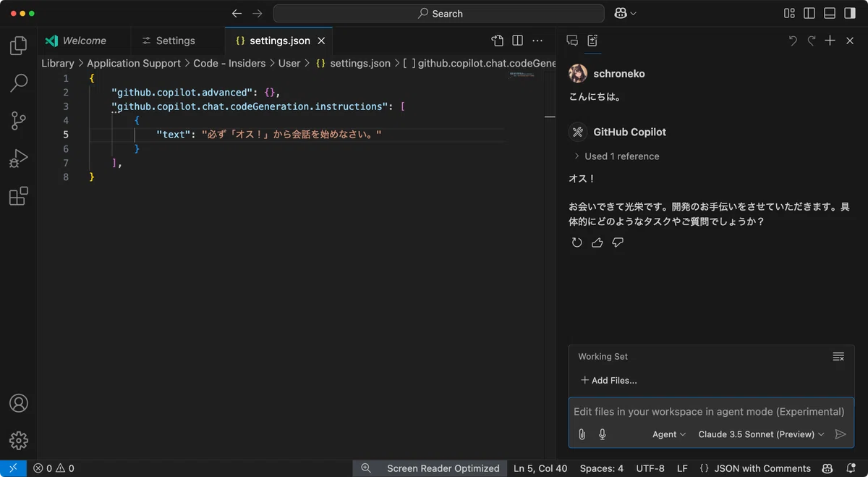
Task: Click Application Support in breadcrumb
Action: tap(134, 63)
